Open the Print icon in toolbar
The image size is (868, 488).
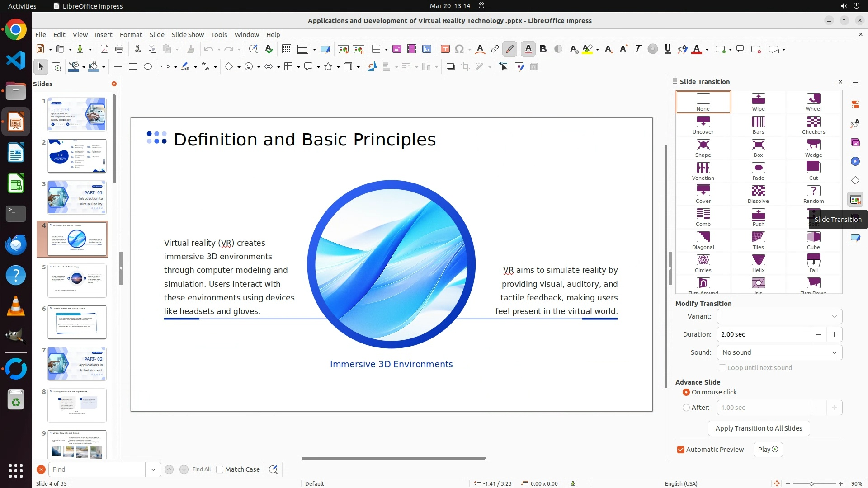tap(119, 49)
